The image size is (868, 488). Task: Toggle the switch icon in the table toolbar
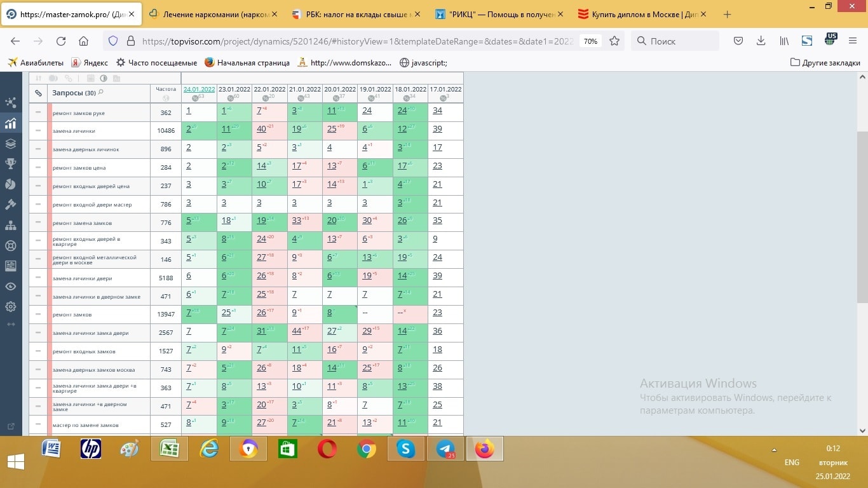pos(53,78)
